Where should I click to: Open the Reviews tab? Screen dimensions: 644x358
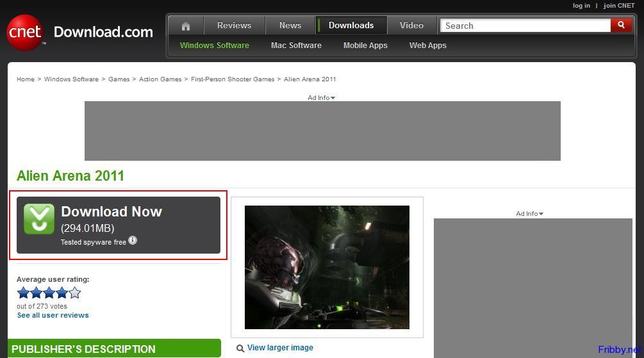click(234, 26)
